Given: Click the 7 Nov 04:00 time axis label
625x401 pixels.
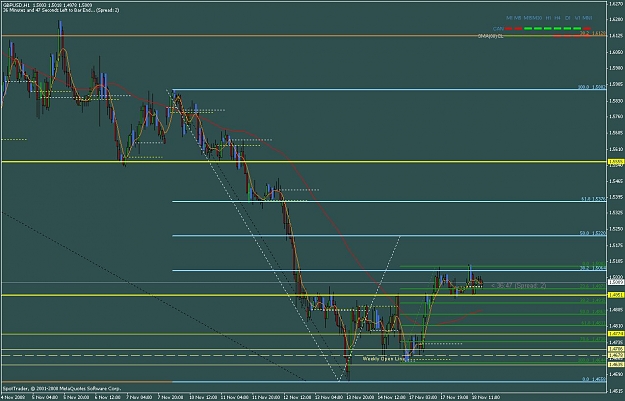Looking at the screenshot, I should click(140, 397).
